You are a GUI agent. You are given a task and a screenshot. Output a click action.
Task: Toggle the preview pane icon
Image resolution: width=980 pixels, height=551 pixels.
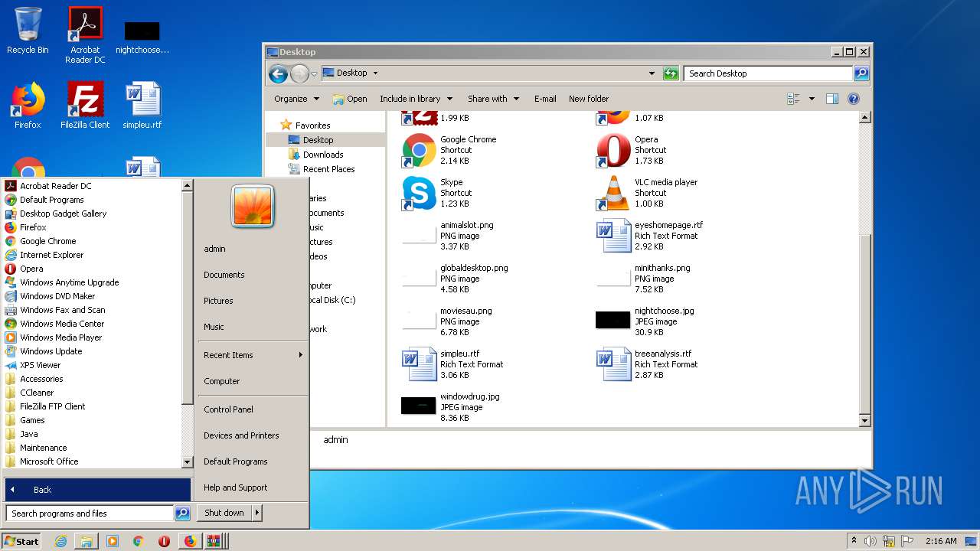832,99
